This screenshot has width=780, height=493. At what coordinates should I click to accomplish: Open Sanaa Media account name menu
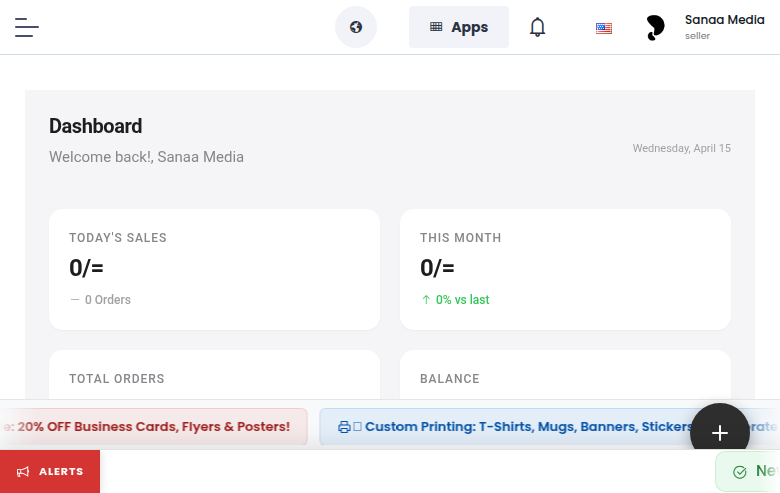[724, 20]
